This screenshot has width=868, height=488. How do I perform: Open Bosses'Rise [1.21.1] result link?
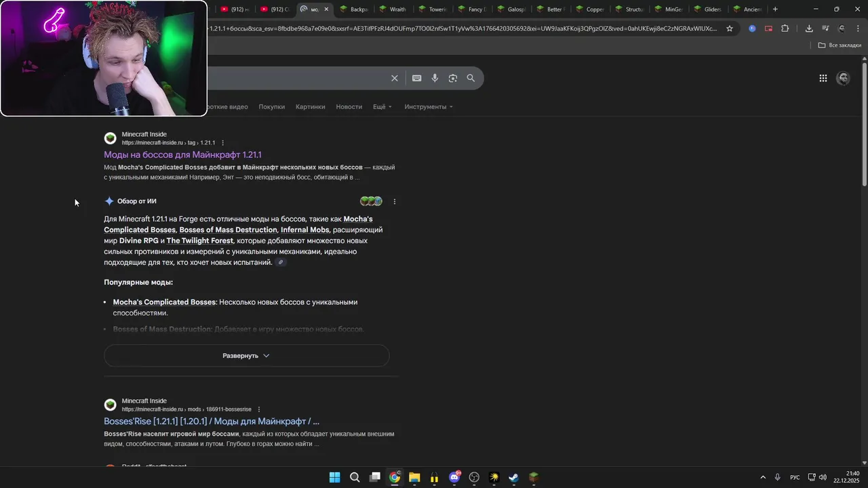coord(212,421)
